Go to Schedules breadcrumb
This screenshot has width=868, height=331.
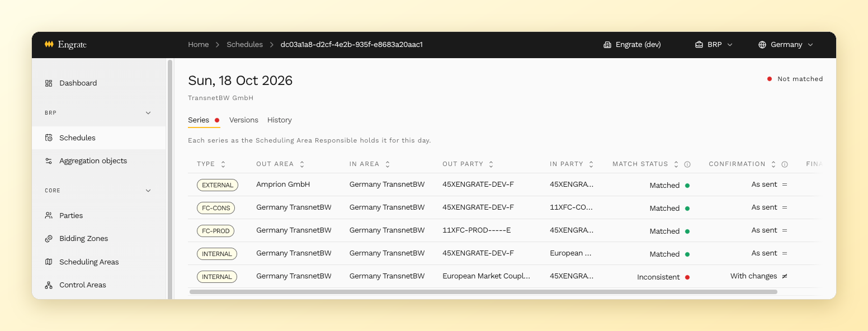point(244,45)
